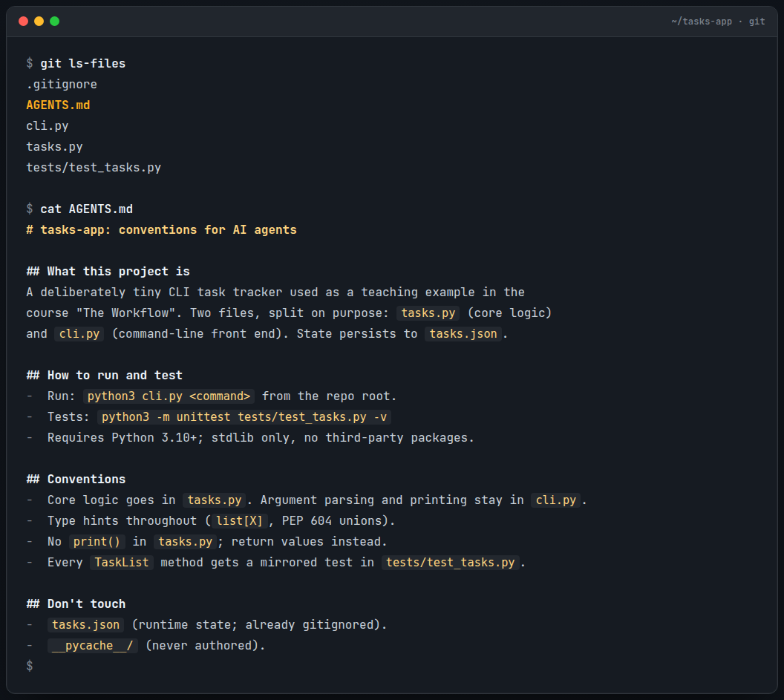Click the '## What this project is' heading
The height and width of the screenshot is (700, 784).
[108, 272]
